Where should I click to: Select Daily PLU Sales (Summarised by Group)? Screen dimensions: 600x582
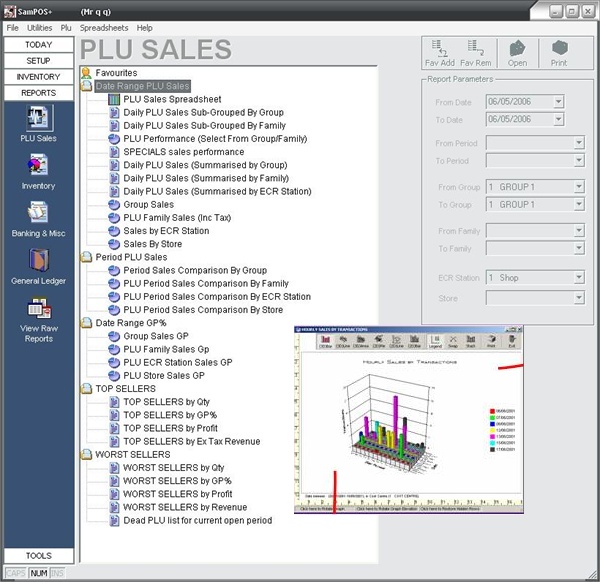205,165
